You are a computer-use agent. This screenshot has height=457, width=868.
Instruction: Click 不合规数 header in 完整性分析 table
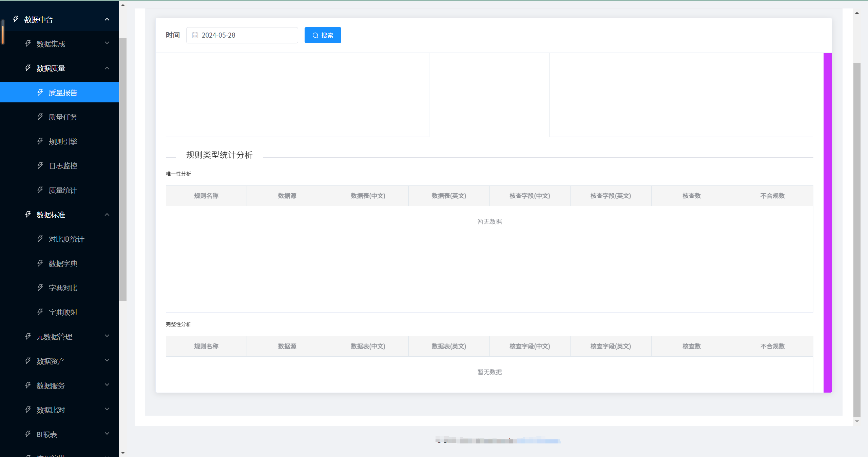click(x=772, y=346)
